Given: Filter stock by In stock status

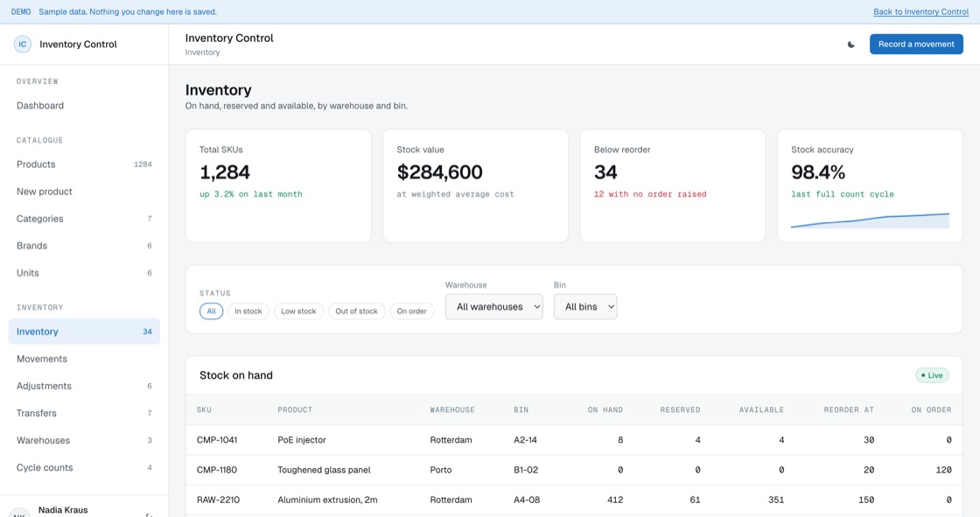Looking at the screenshot, I should pyautogui.click(x=248, y=311).
